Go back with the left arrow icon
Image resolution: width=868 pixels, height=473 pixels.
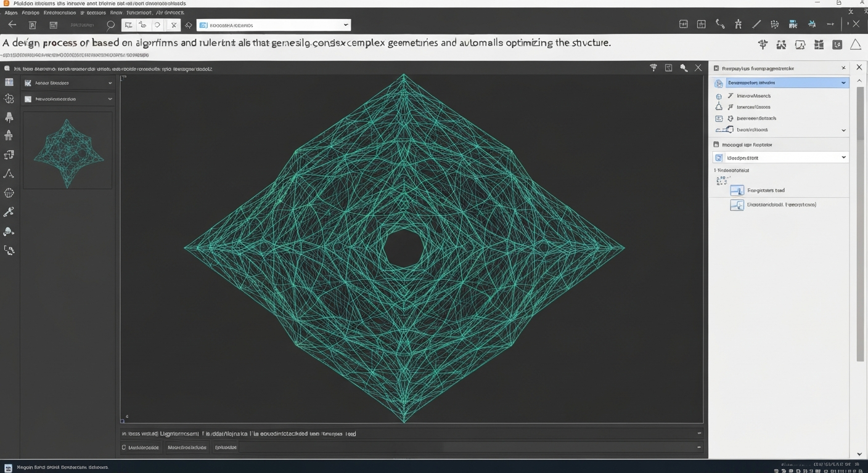pyautogui.click(x=12, y=25)
